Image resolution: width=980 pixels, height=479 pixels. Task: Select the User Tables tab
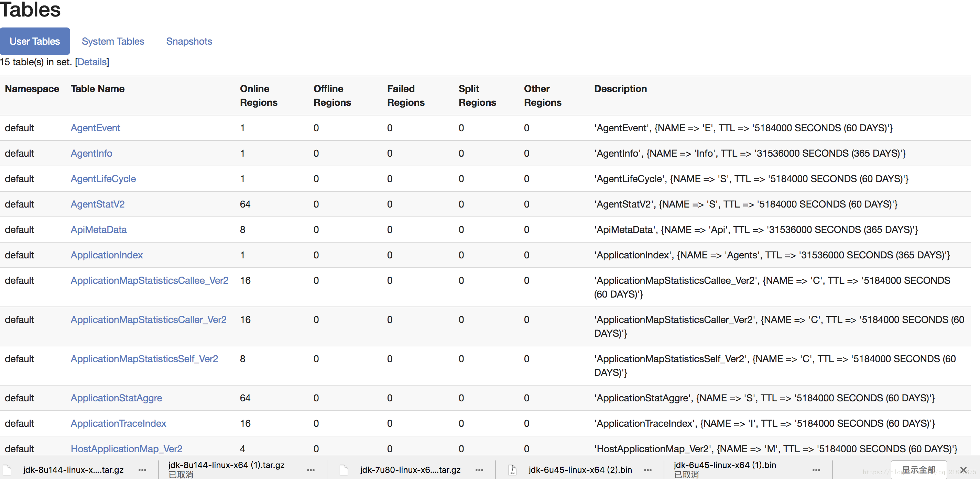point(34,41)
